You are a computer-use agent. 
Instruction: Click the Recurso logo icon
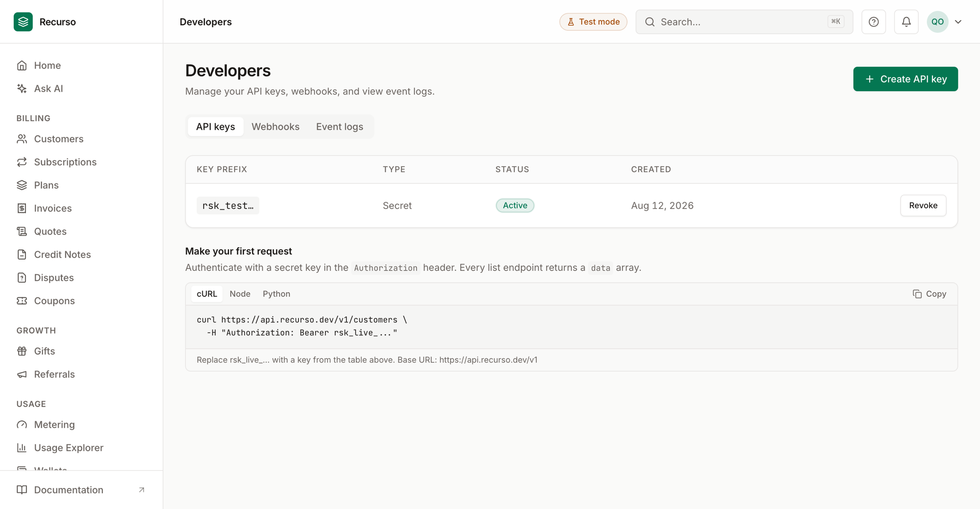[x=23, y=22]
